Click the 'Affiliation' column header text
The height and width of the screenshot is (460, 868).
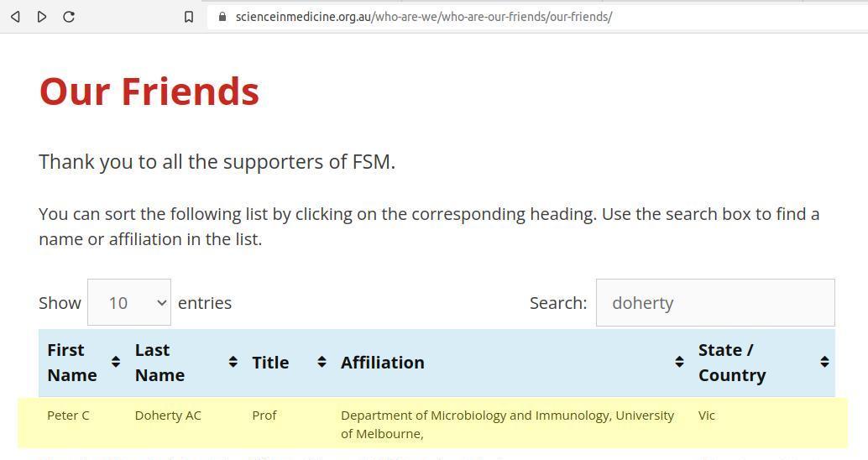tap(382, 363)
